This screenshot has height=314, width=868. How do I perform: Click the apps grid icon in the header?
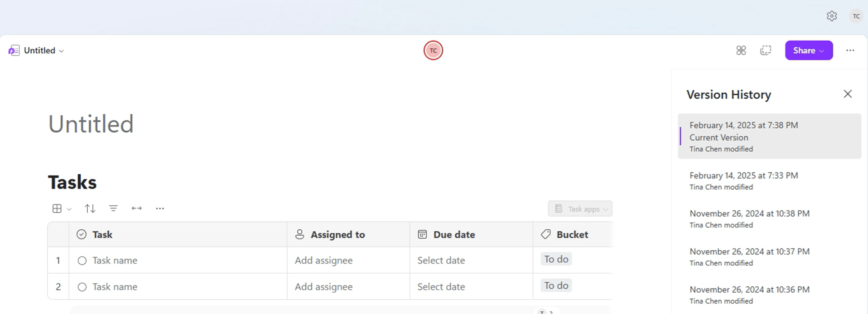tap(741, 50)
